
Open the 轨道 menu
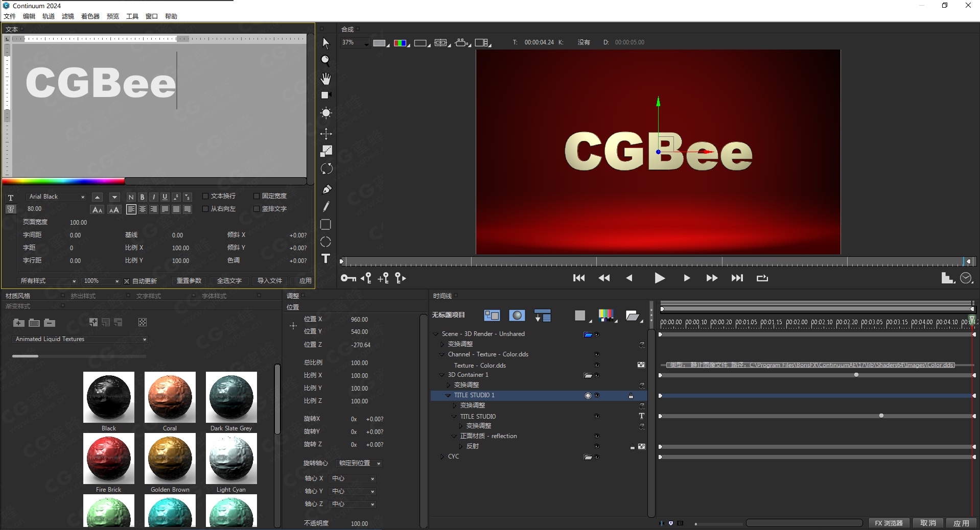[49, 16]
